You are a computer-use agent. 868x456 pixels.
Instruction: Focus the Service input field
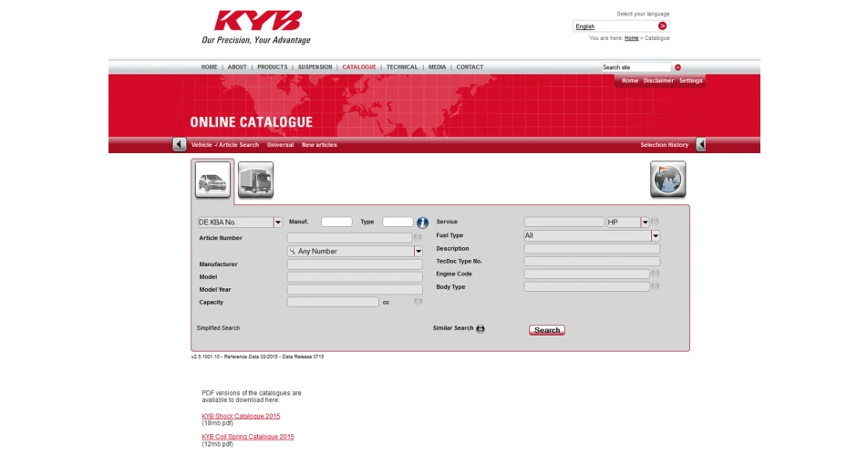coord(564,222)
